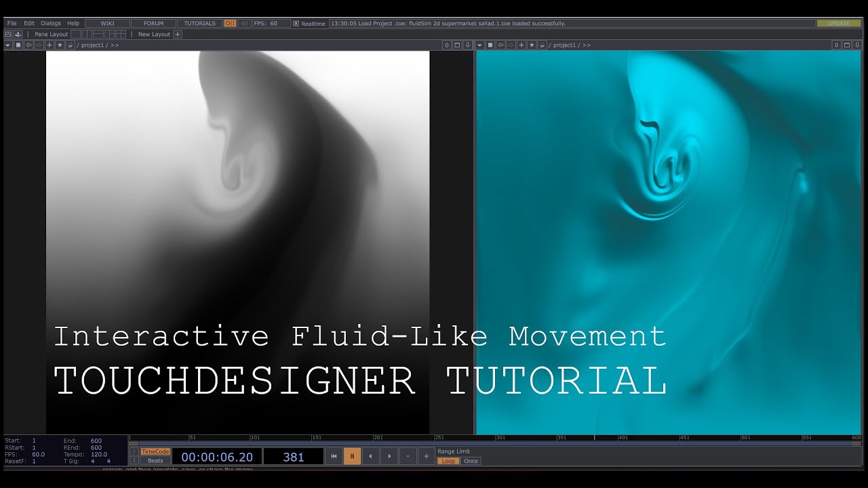Uncheck the Realtime checkbox

(296, 23)
